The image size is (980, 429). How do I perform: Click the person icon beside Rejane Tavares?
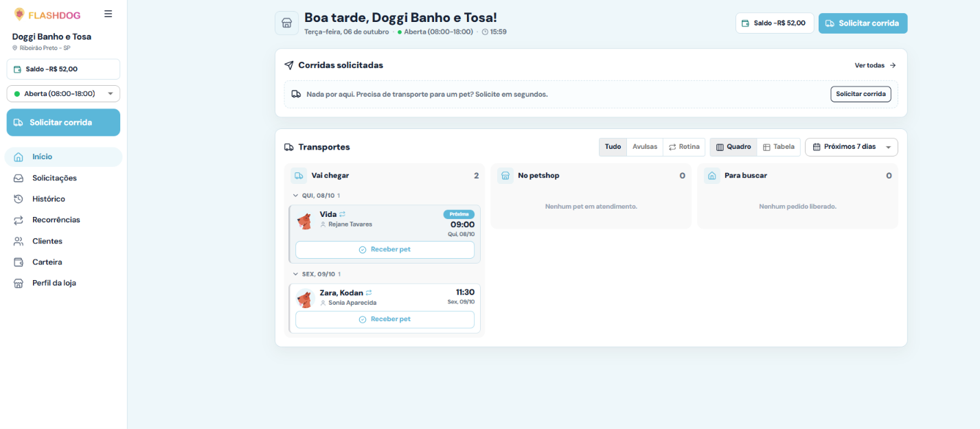click(x=323, y=224)
